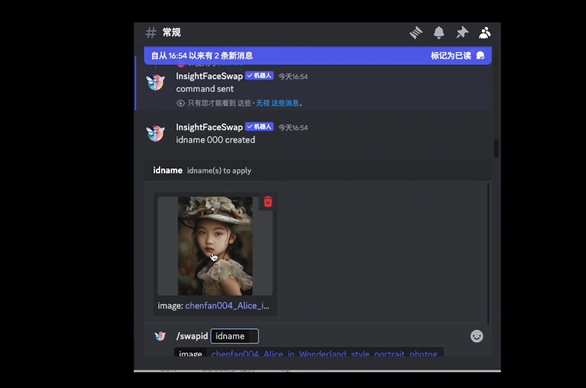586x388 pixels.
Task: Focus the idname input field
Action: pyautogui.click(x=234, y=336)
